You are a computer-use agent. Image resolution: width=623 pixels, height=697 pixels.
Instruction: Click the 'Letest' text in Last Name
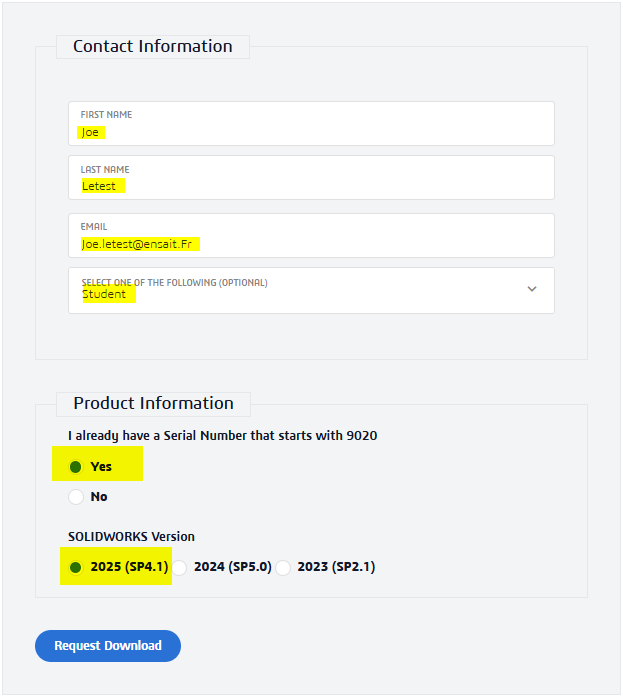99,186
